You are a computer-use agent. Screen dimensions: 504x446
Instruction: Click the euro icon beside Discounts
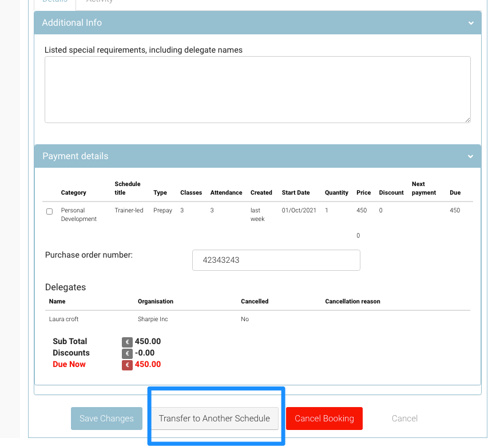pyautogui.click(x=127, y=353)
